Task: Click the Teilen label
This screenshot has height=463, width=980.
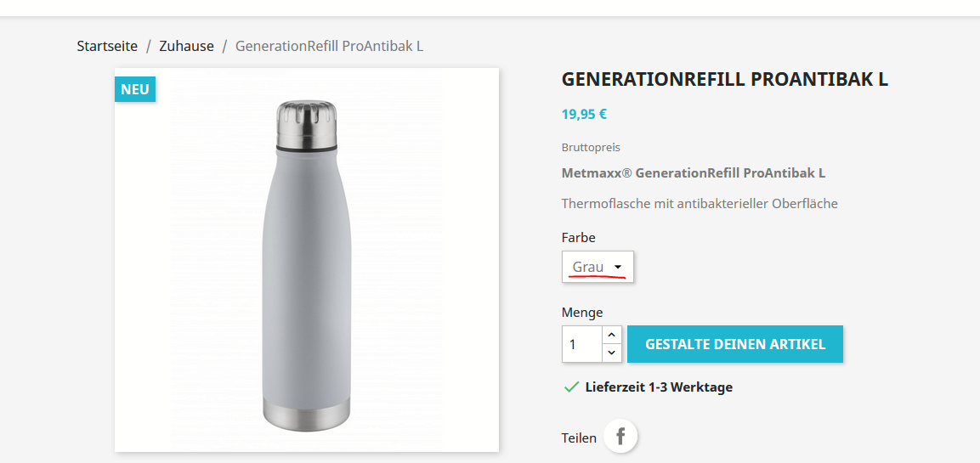Action: point(579,438)
